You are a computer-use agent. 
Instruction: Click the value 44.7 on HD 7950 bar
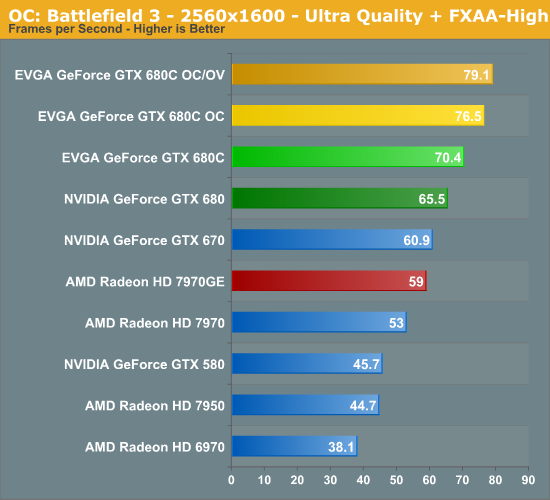point(363,406)
